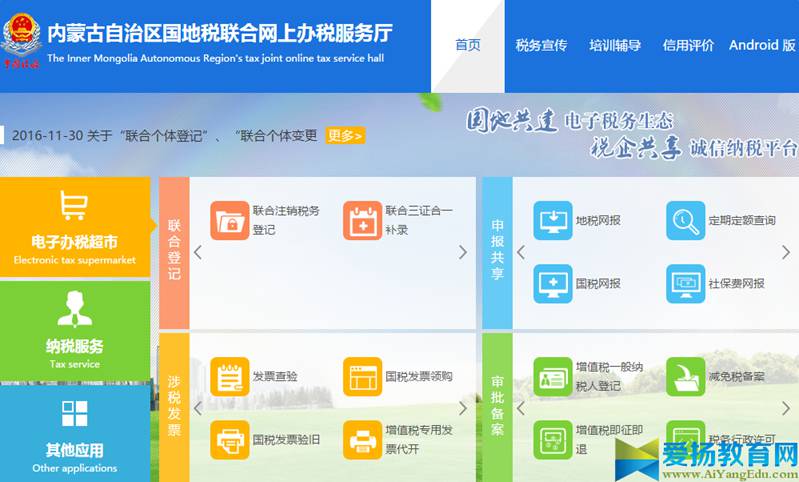Click the 减免税备案 text link
The image size is (799, 482).
coord(736,377)
